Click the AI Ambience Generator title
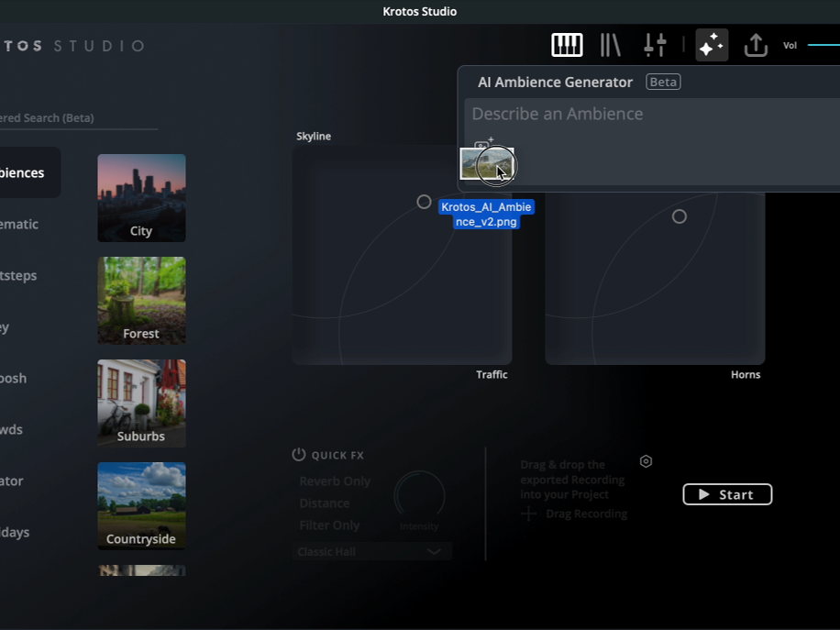 (x=555, y=82)
